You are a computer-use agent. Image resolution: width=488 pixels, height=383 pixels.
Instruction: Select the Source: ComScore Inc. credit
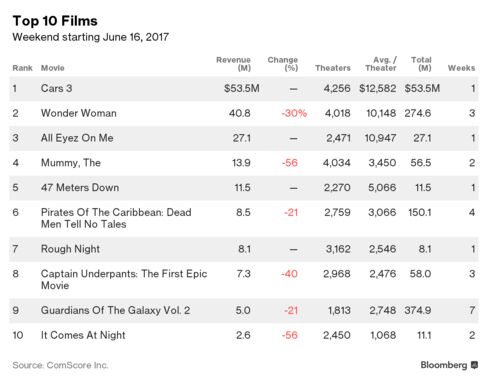coord(60,365)
